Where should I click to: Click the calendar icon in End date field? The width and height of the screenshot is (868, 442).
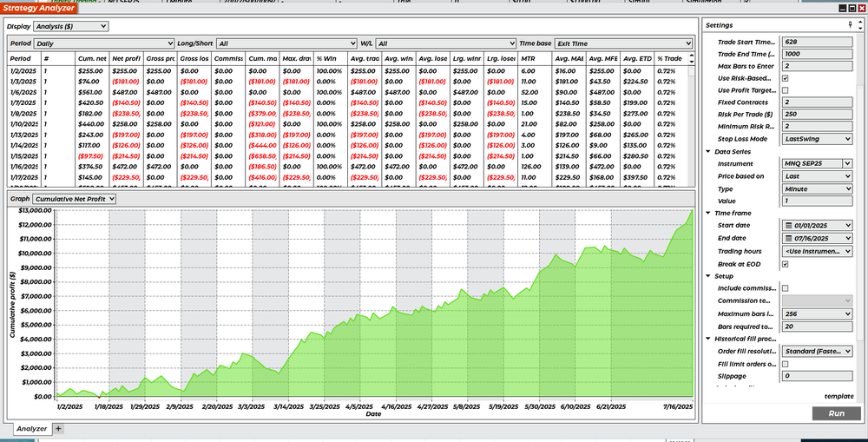(789, 238)
